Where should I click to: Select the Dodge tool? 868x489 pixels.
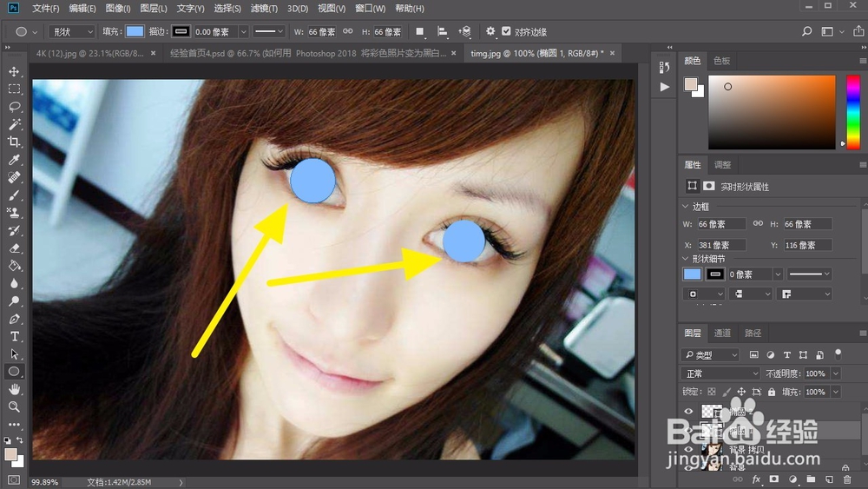[15, 301]
